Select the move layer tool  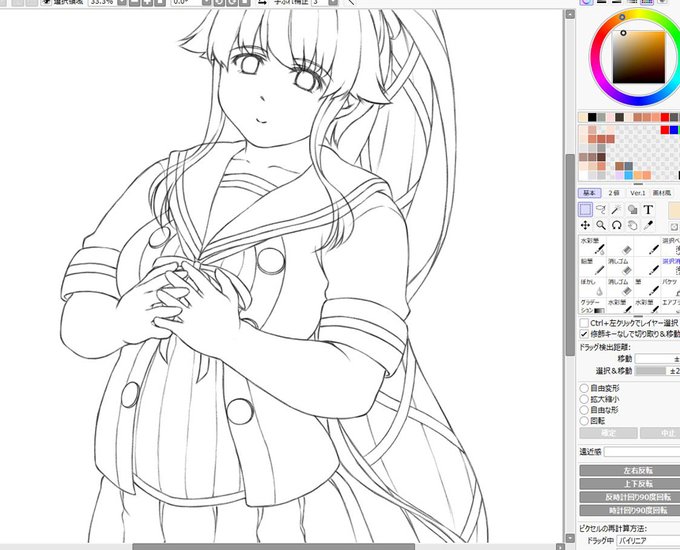point(585,225)
